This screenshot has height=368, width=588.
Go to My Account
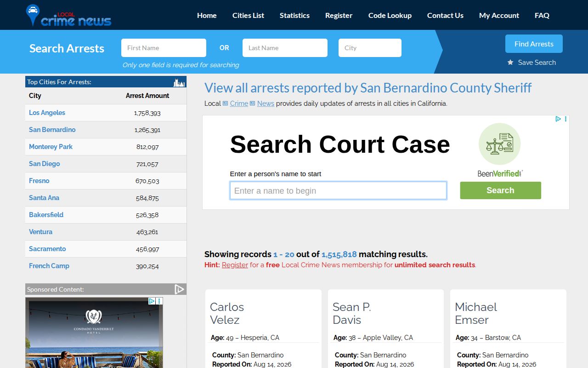tap(499, 15)
